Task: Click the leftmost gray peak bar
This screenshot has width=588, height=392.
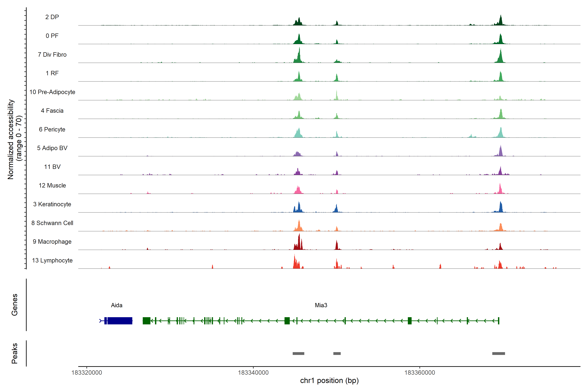Action: [298, 353]
